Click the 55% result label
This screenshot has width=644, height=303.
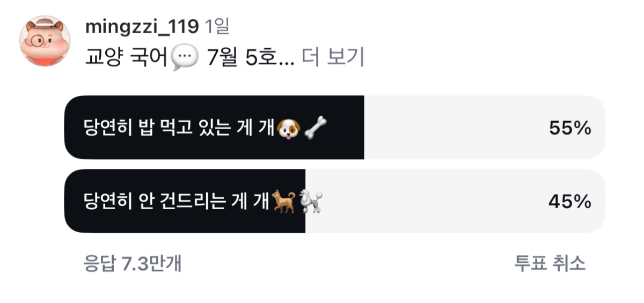[x=569, y=128]
